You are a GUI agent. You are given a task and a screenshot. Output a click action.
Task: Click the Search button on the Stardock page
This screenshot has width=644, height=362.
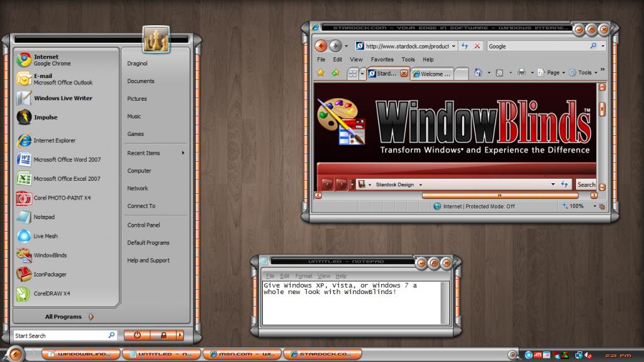click(x=586, y=184)
